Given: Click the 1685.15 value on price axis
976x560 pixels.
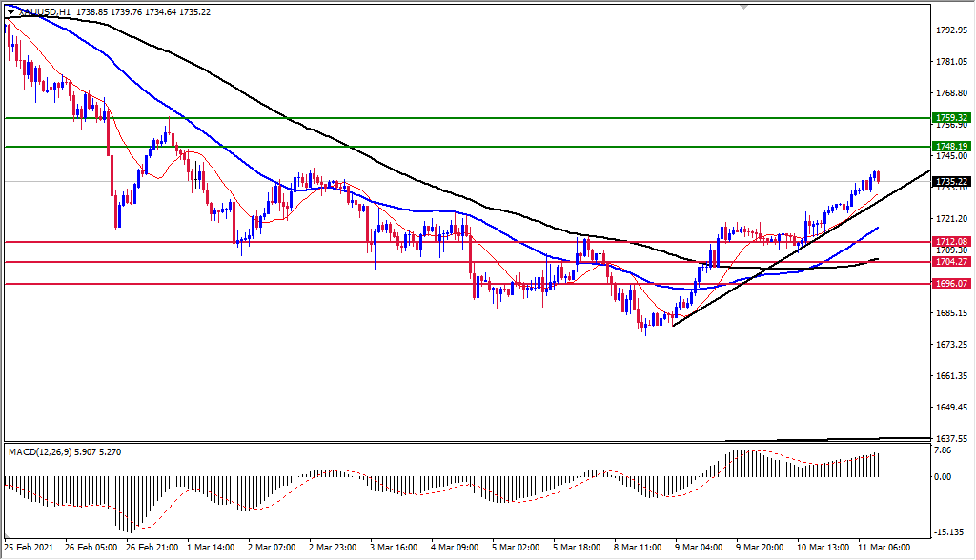Looking at the screenshot, I should click(952, 312).
